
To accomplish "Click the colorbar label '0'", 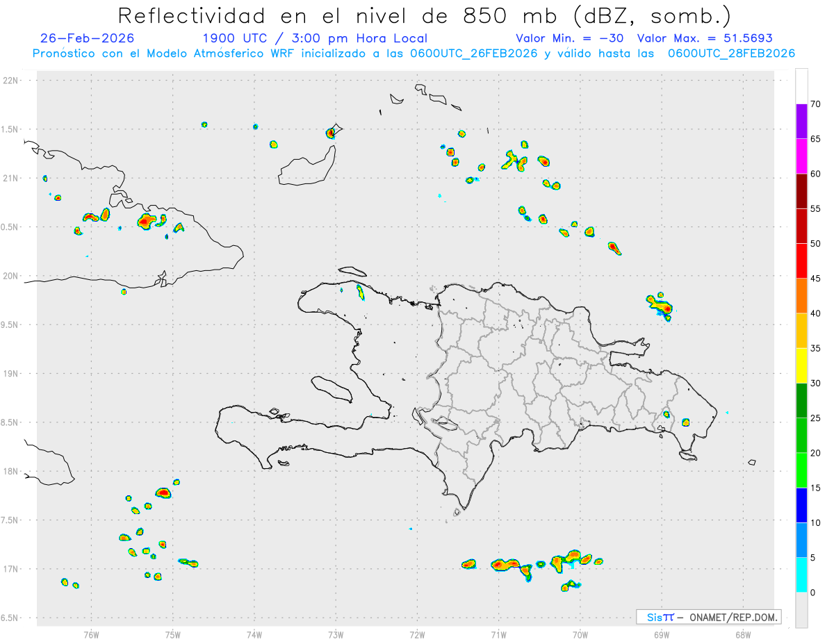I will 812,593.
